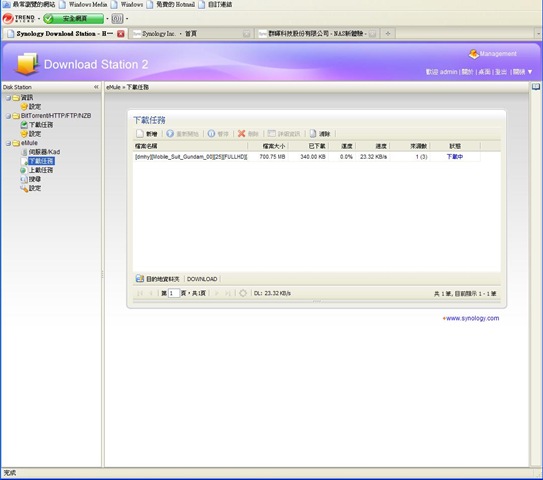Click the Download Station 2 logo icon
Screen dimensions: 543x480
(27, 64)
